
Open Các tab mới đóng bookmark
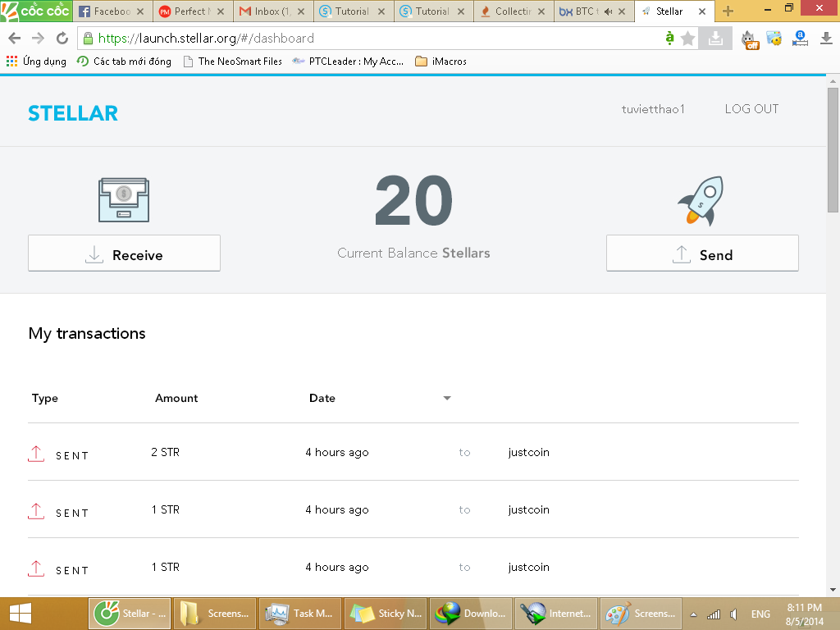tap(124, 61)
